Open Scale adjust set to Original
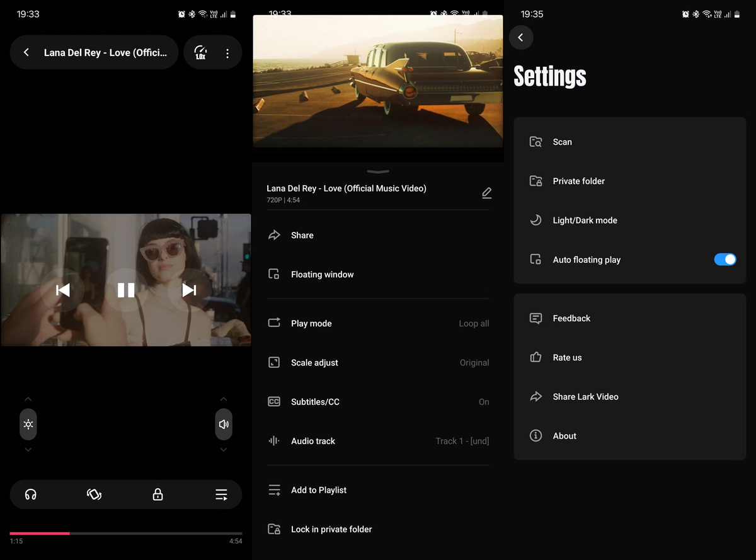 [378, 362]
